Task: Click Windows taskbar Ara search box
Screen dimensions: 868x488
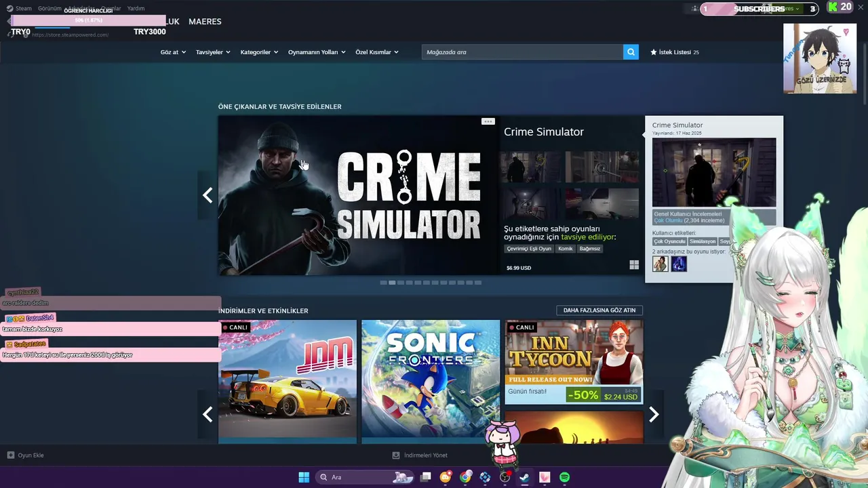Action: point(365,477)
